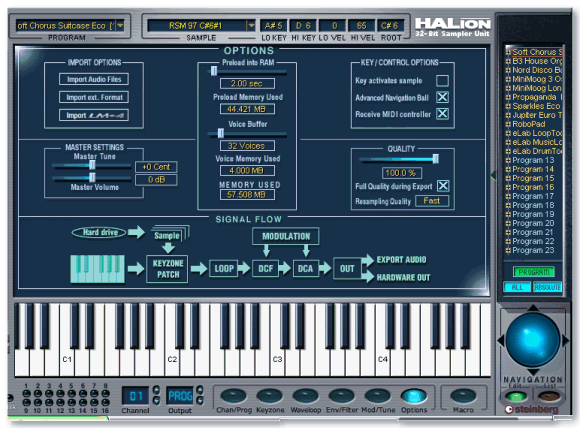Open the Chan/Prog page button

[x=233, y=396]
